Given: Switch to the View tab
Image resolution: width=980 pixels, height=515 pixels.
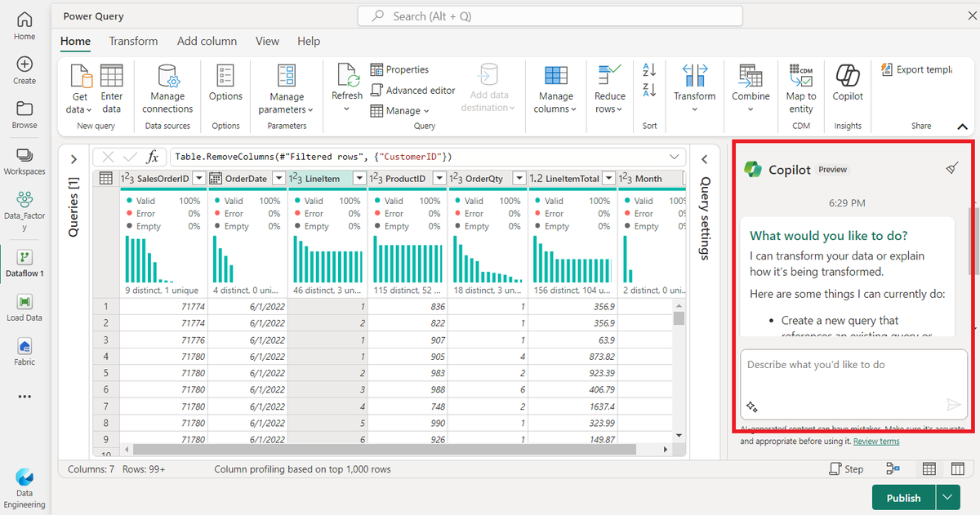Looking at the screenshot, I should [x=267, y=41].
